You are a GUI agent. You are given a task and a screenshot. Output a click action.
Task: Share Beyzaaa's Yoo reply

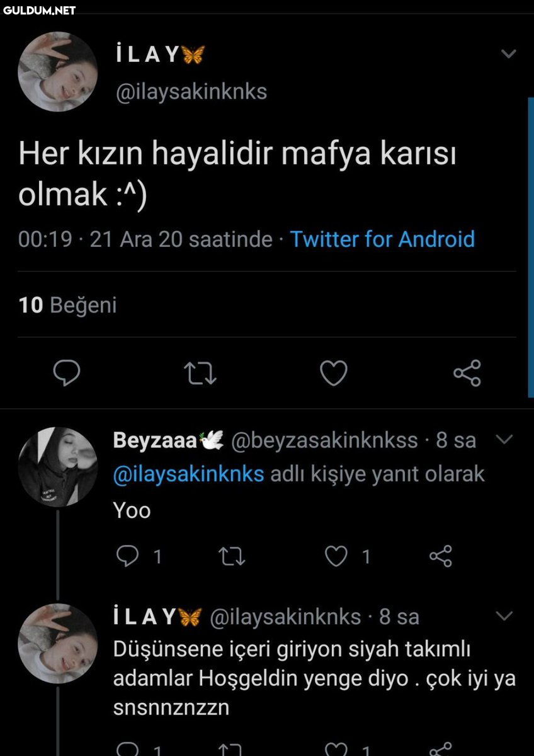(441, 556)
